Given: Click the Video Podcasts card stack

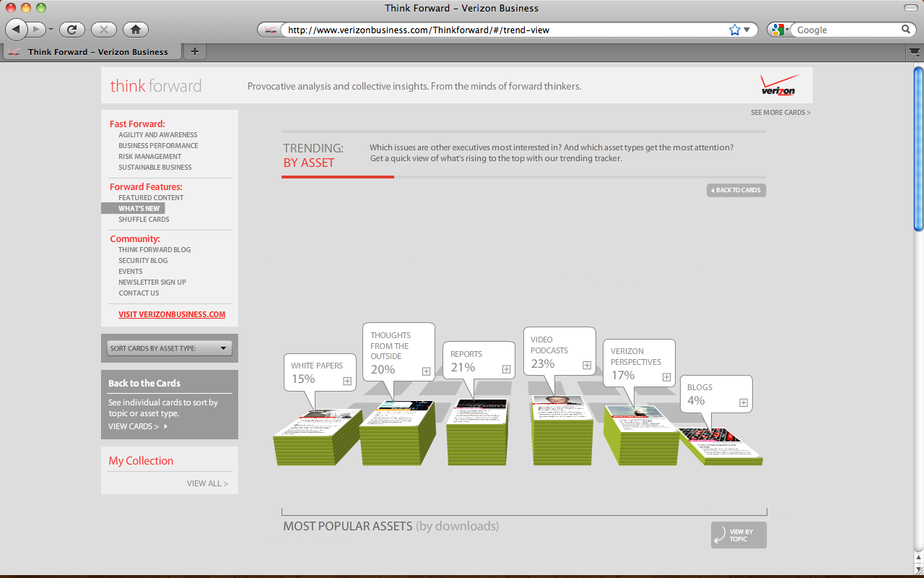Looking at the screenshot, I should coord(562,431).
